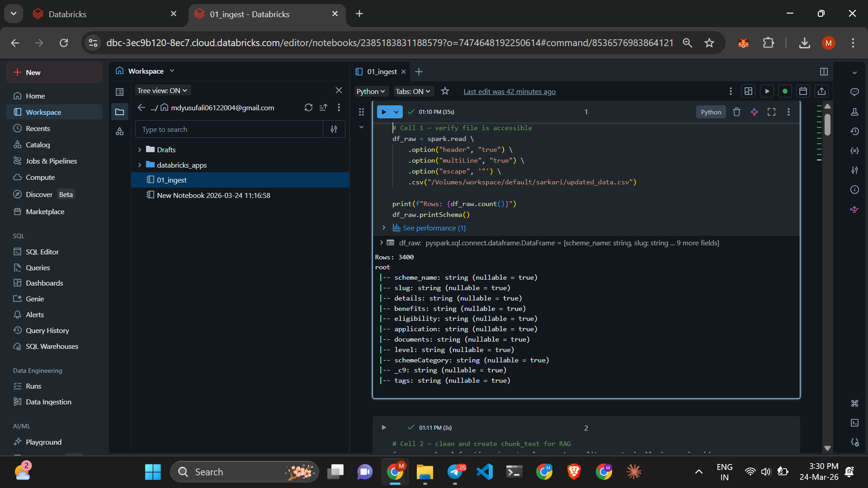Favorite the notebook with the star icon
Viewport: 868px width, 488px height.
445,91
